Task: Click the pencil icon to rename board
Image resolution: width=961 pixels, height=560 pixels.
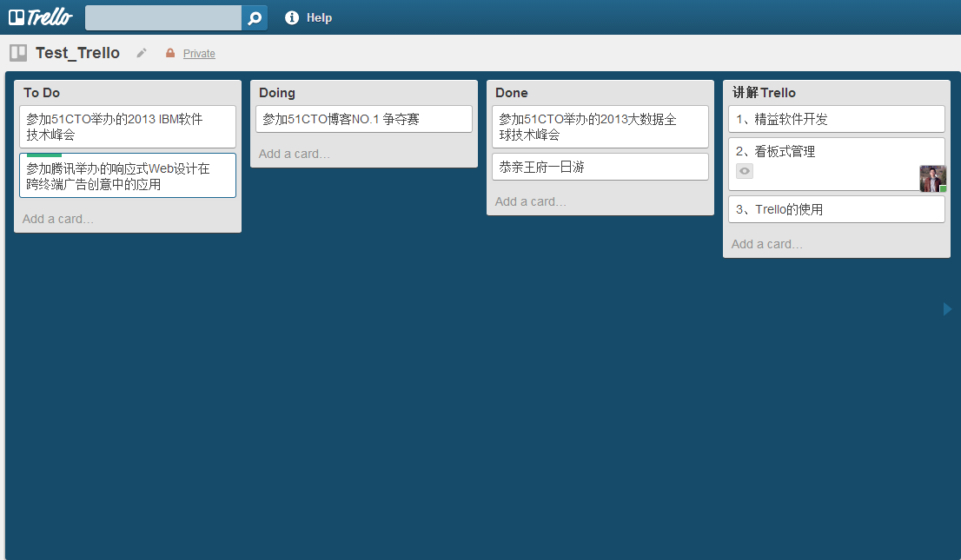Action: [142, 53]
